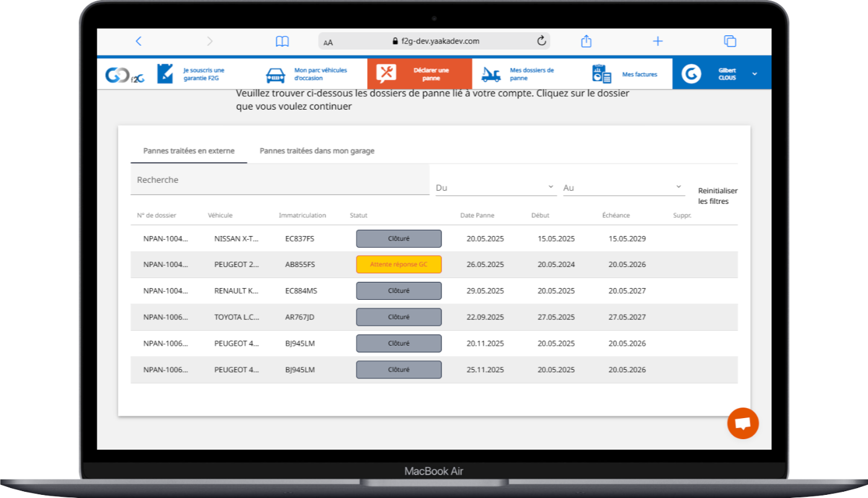Click the Safari share icon

coord(586,41)
